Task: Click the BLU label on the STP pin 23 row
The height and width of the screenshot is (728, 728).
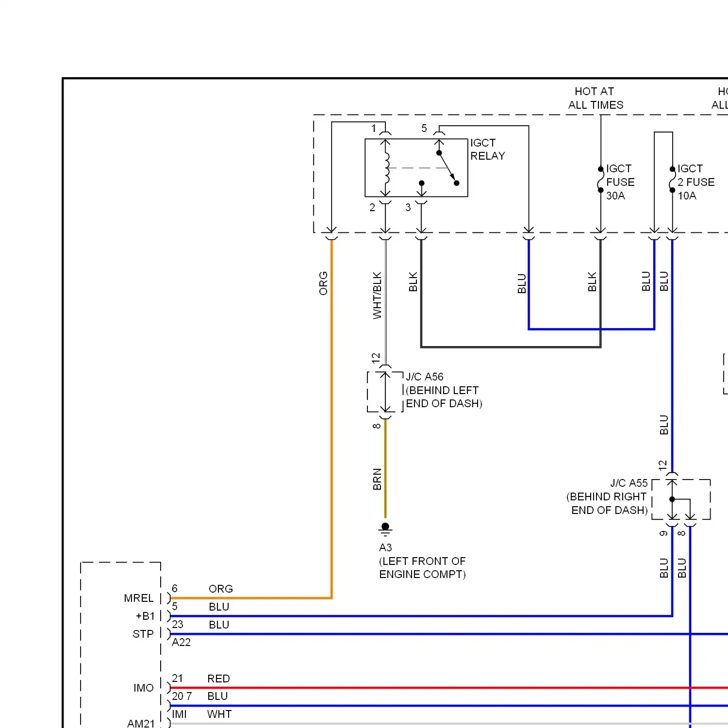Action: click(x=219, y=625)
